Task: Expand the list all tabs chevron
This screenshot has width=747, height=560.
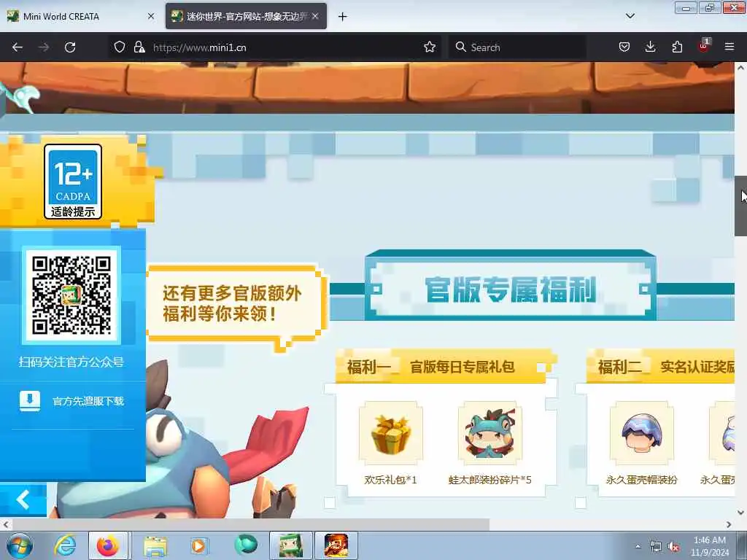Action: coord(630,16)
